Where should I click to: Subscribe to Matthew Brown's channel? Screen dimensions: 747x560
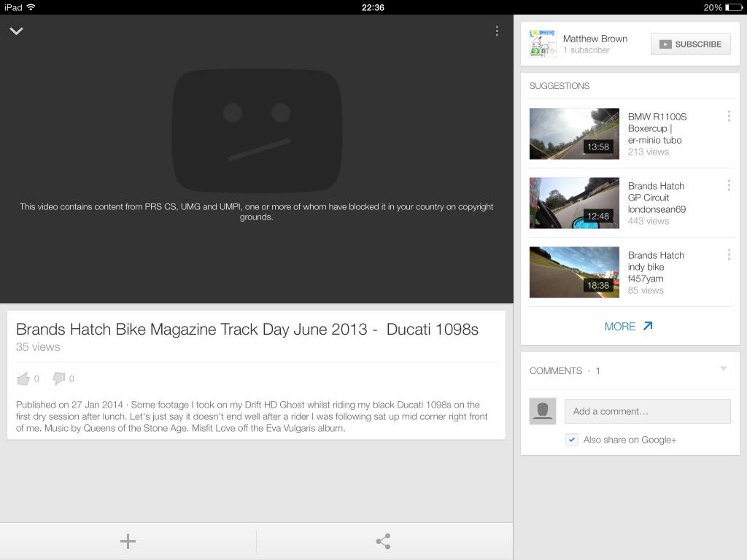[690, 44]
